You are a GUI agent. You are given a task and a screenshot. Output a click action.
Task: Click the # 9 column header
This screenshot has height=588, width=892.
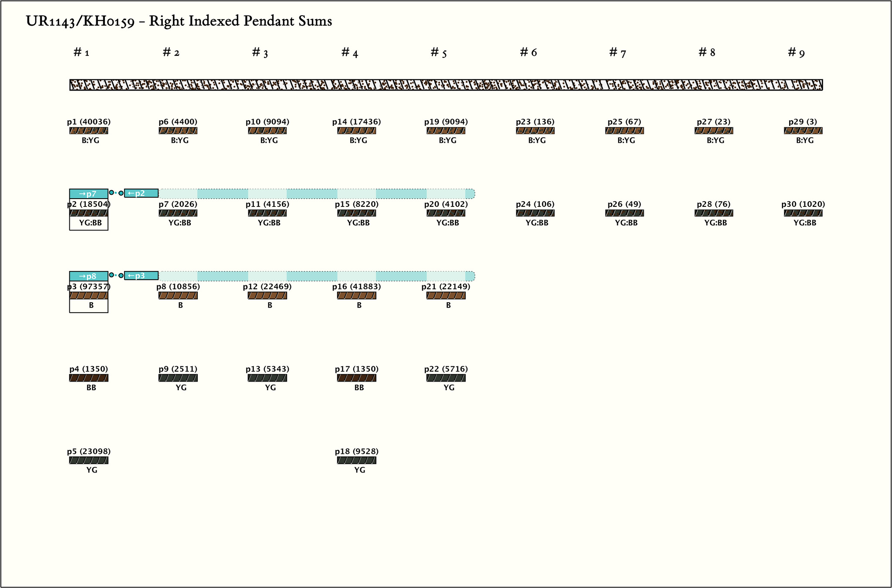[x=796, y=53]
